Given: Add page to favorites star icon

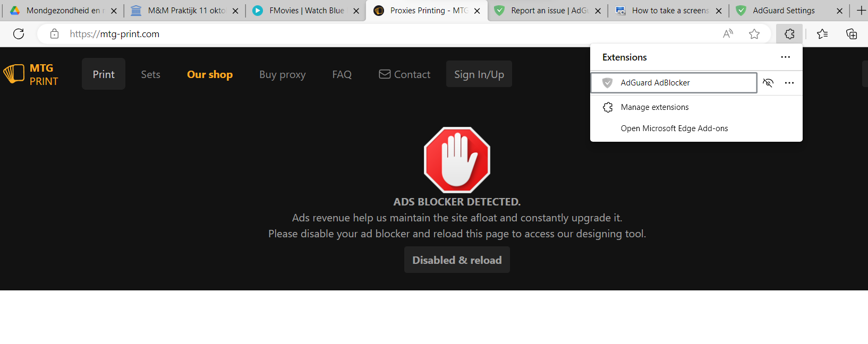Looking at the screenshot, I should coord(754,34).
